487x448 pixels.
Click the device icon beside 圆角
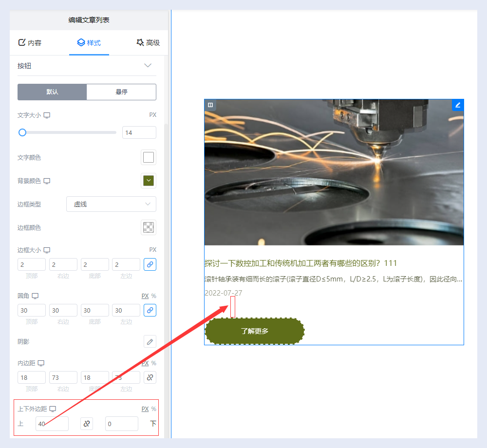click(35, 296)
